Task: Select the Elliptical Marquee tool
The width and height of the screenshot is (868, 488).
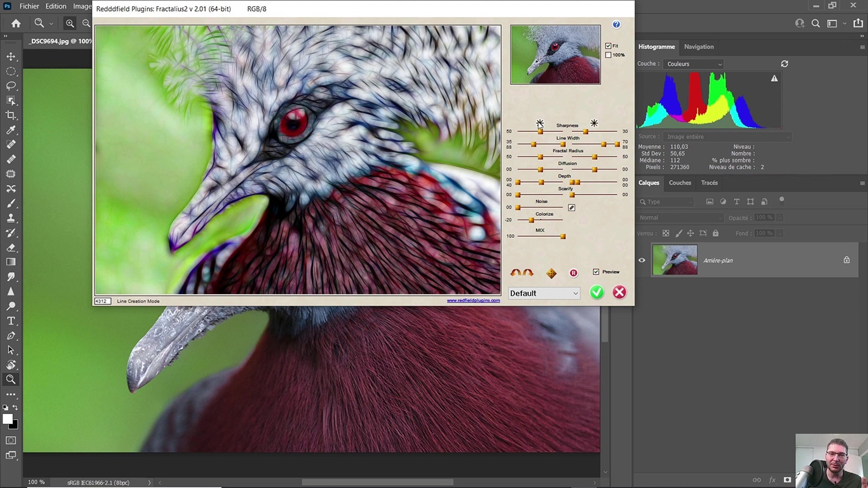Action: 11,71
